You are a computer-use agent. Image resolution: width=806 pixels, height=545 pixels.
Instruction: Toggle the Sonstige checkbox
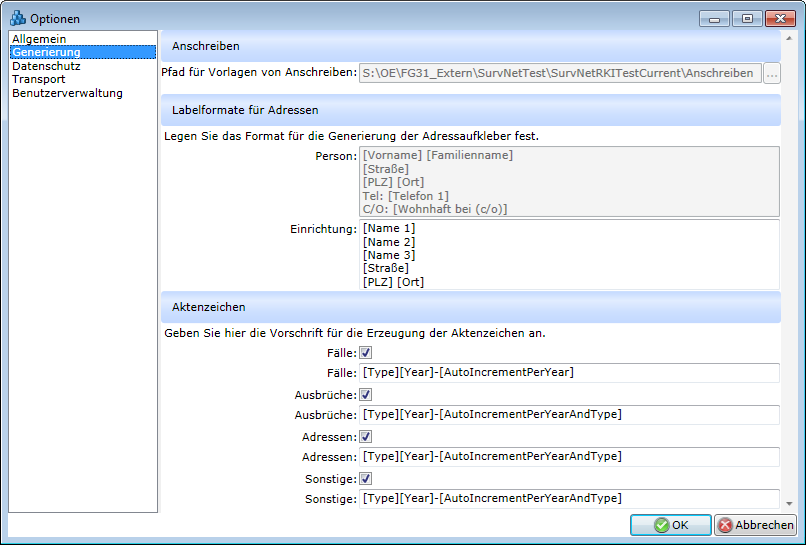pyautogui.click(x=366, y=479)
